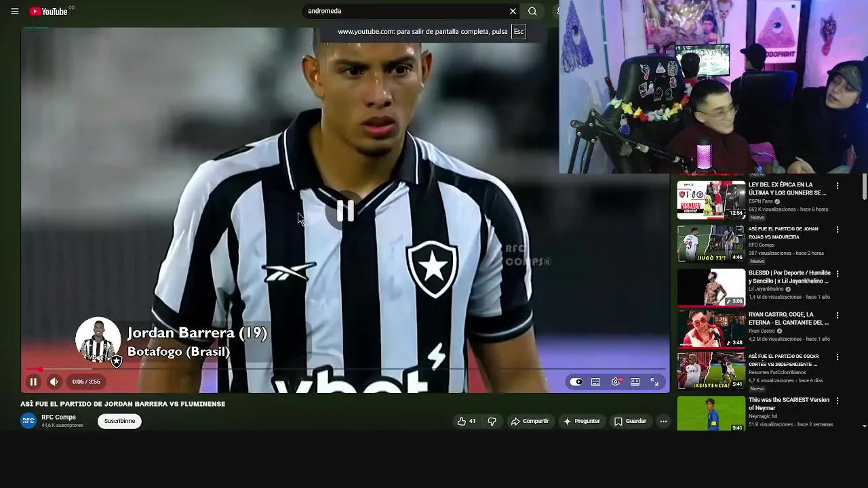The width and height of the screenshot is (868, 488).
Task: Open the player settings gear
Action: point(615,382)
